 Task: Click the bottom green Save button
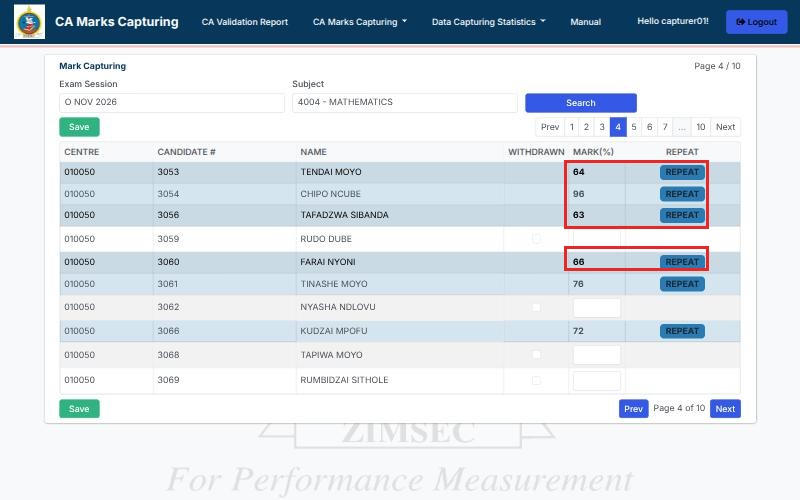[79, 409]
